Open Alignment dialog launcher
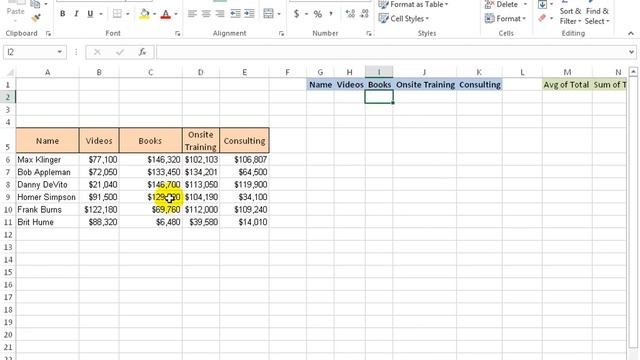The height and width of the screenshot is (360, 640). click(281, 34)
